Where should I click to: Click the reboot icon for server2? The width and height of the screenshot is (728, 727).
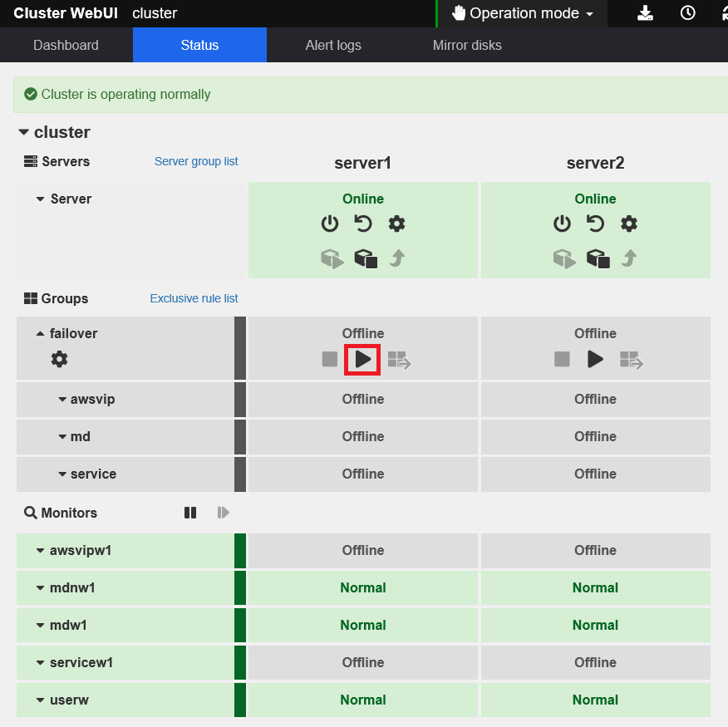point(595,224)
